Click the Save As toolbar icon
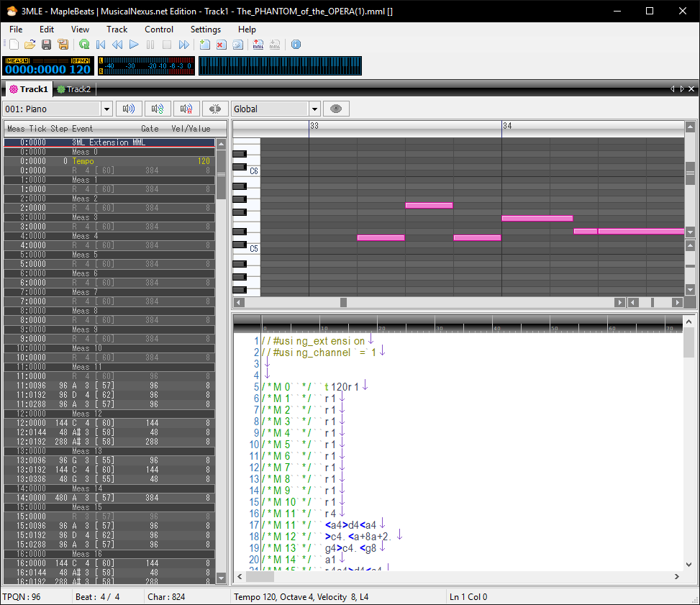 (x=63, y=44)
